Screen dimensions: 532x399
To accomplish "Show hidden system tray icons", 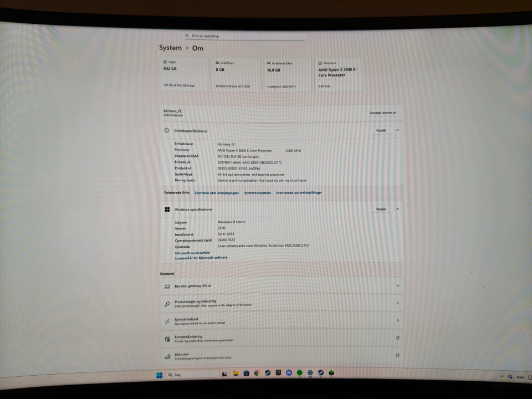I will [x=502, y=377].
